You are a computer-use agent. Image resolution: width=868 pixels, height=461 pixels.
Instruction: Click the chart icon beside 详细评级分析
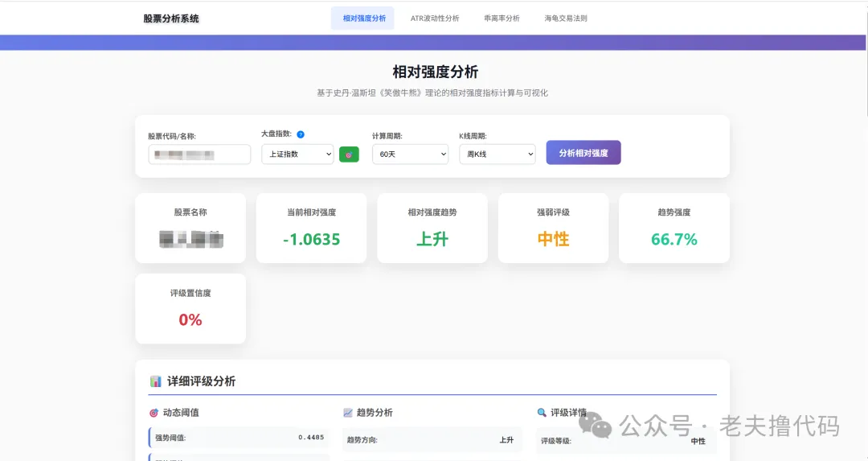(x=156, y=381)
